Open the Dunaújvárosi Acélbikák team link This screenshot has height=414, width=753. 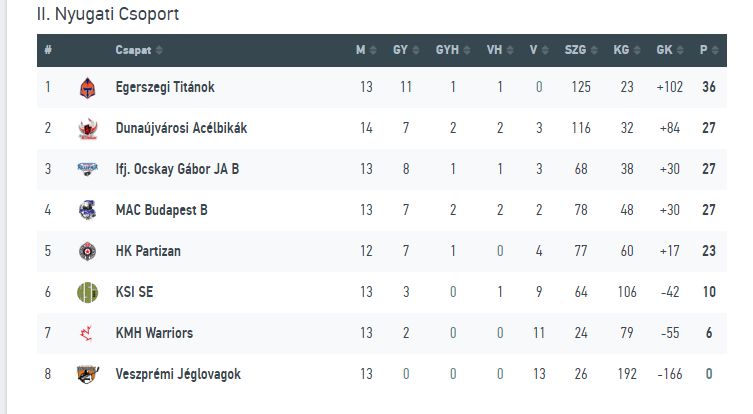click(181, 128)
